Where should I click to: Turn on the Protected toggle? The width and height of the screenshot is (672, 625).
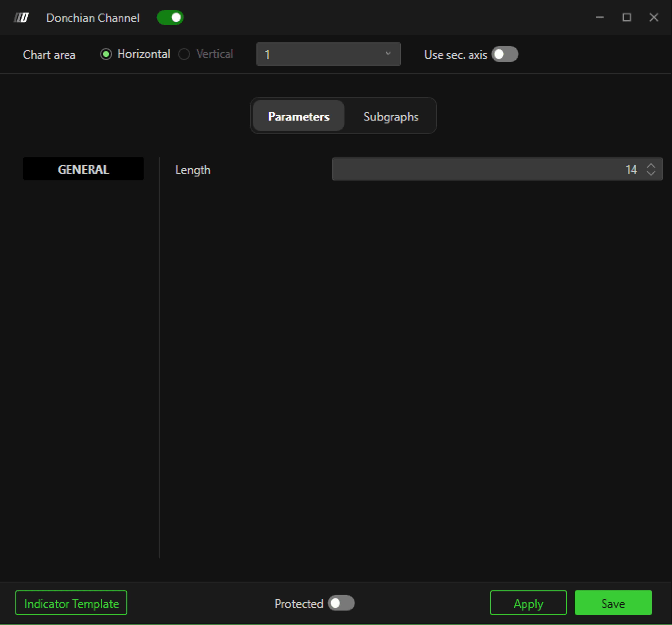341,603
